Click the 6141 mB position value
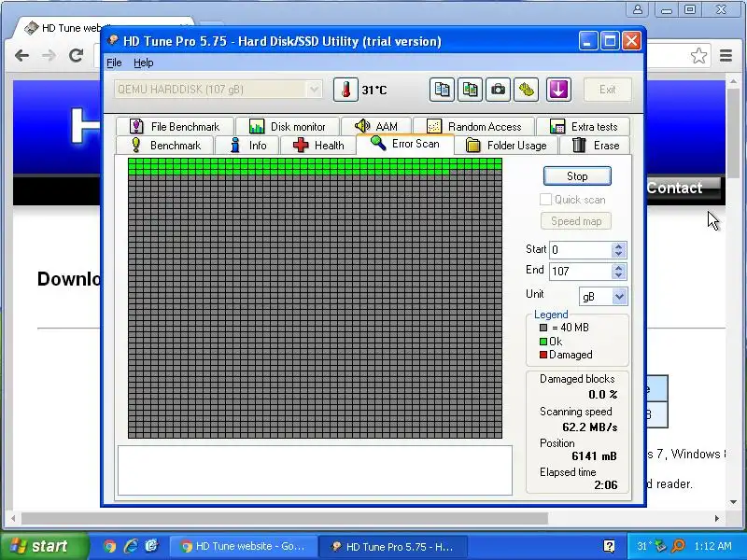The width and height of the screenshot is (747, 560). 594,456
